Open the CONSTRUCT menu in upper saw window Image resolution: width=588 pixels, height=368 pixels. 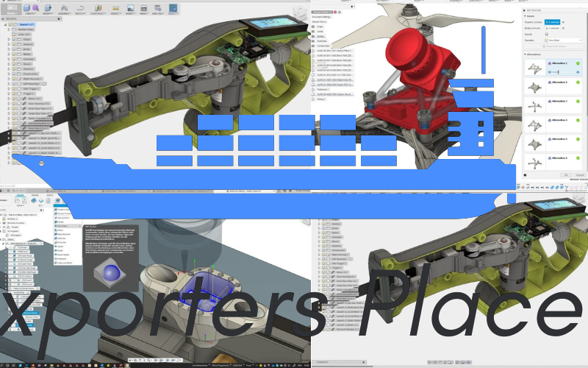(x=98, y=13)
